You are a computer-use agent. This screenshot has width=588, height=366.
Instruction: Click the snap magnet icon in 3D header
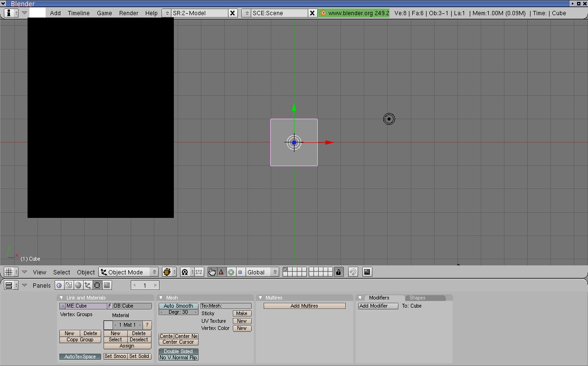coord(353,272)
